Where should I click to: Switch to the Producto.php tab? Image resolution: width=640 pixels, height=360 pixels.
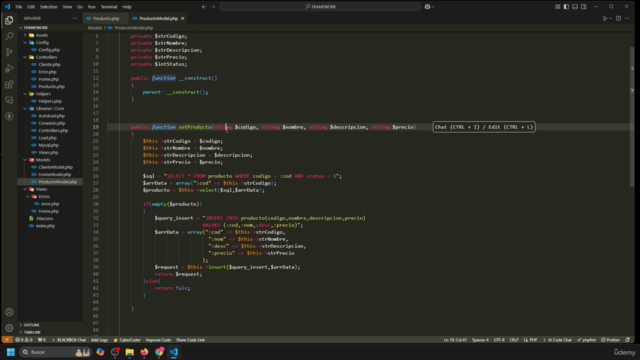coord(106,18)
